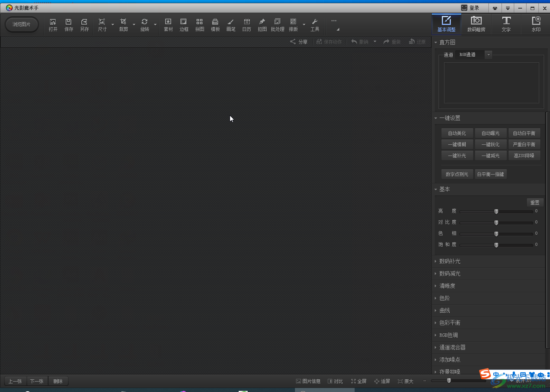The height and width of the screenshot is (392, 550).
Task: Fit image with 适屏 button
Action: coord(382,381)
